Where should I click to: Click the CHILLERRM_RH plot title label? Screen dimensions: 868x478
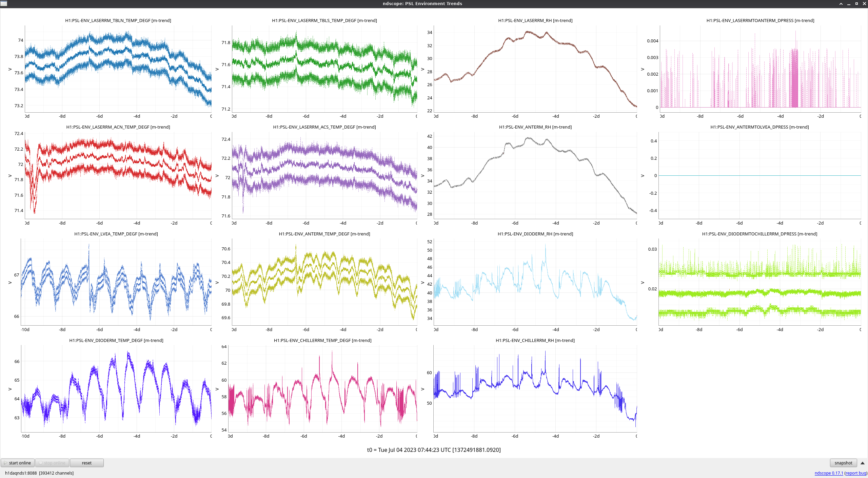pos(535,341)
